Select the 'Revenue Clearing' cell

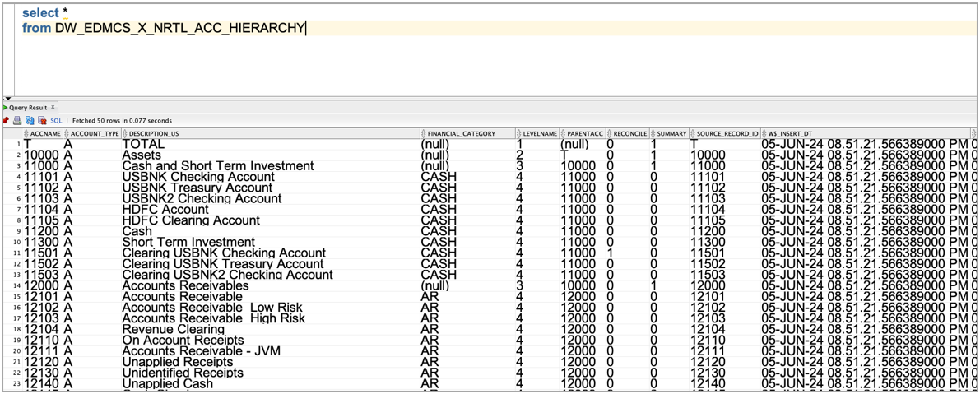tap(272, 329)
